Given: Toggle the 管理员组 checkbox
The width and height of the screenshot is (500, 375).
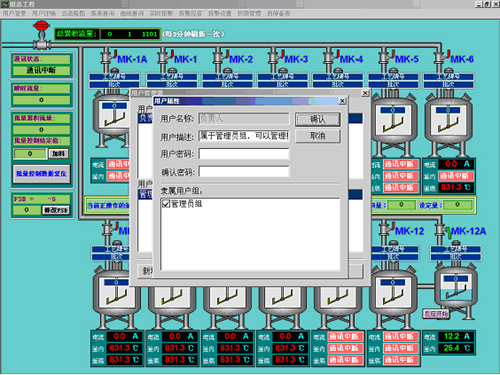Looking at the screenshot, I should click(x=166, y=203).
